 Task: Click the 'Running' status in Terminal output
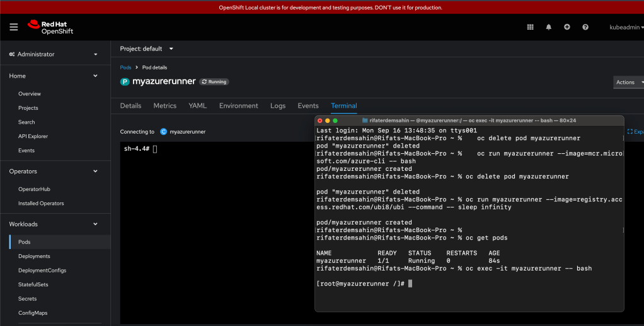click(422, 260)
